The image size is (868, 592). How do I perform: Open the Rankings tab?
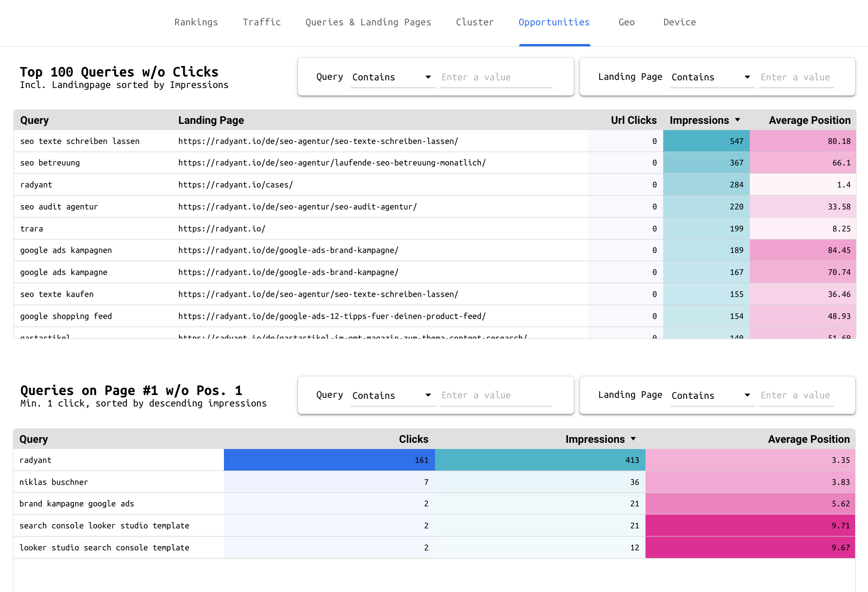click(196, 22)
